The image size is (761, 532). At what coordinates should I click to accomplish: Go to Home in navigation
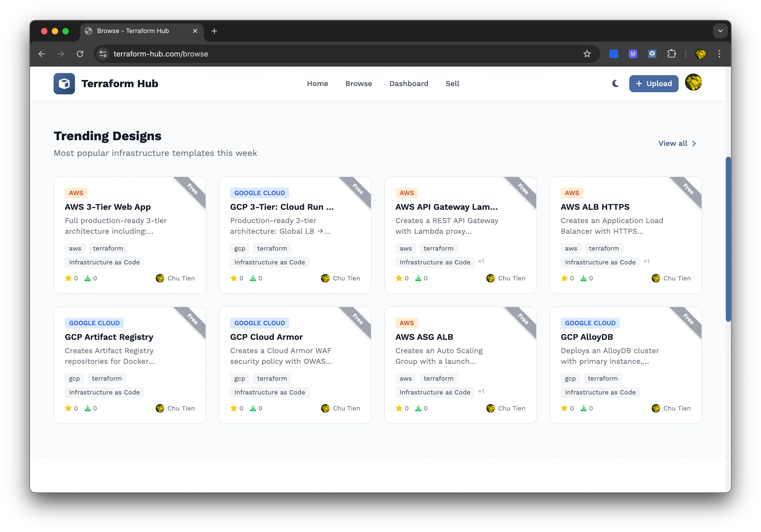coord(317,83)
